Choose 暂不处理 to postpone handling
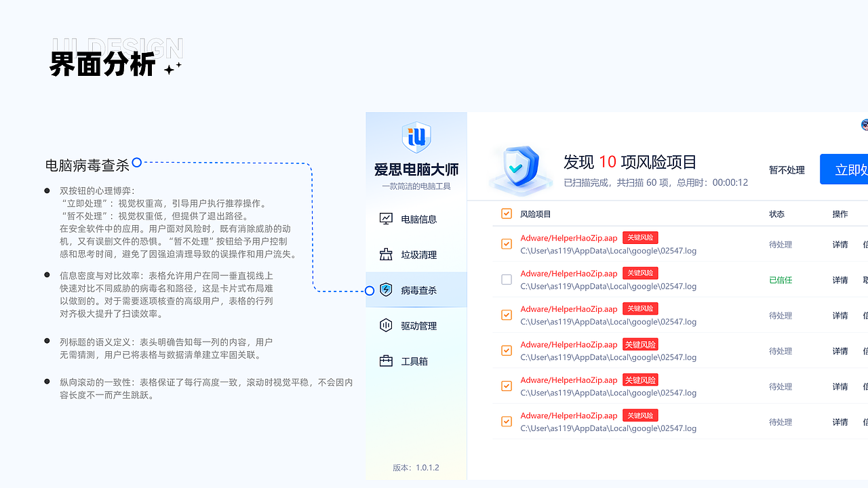Viewport: 868px width, 488px height. (787, 169)
